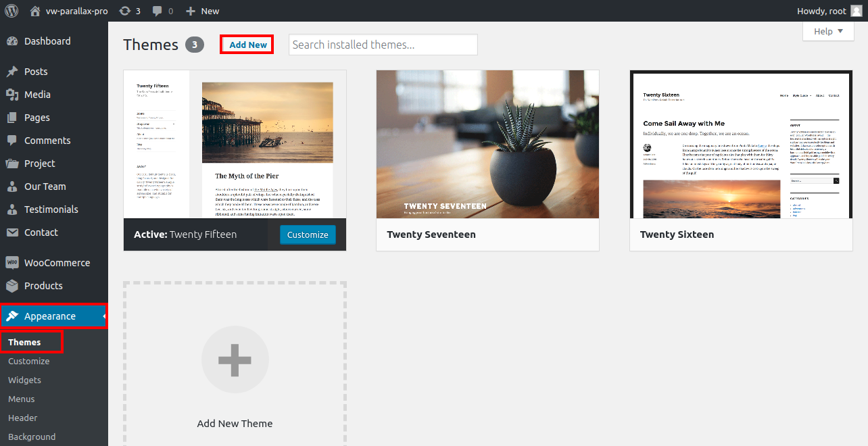Click the plus icon next to New

tap(191, 11)
